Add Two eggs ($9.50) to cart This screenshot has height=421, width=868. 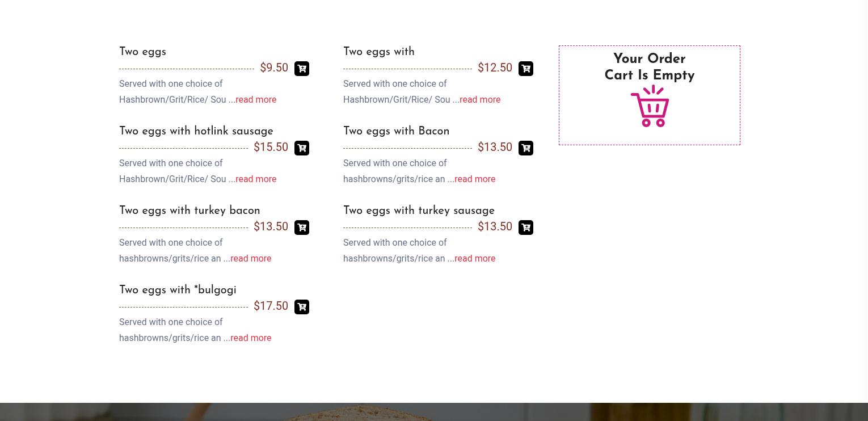click(x=302, y=69)
